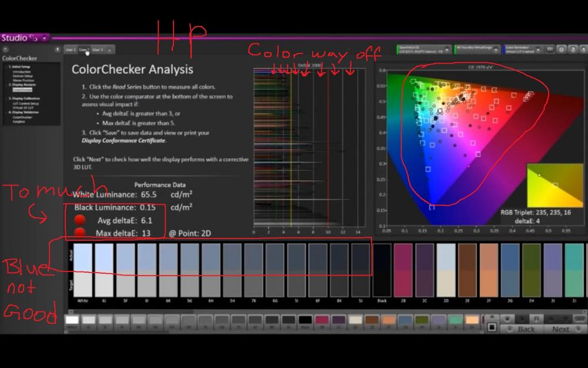Expand the SpectraCal meter source dropdown
This screenshot has width=588, height=368.
coord(422,50)
